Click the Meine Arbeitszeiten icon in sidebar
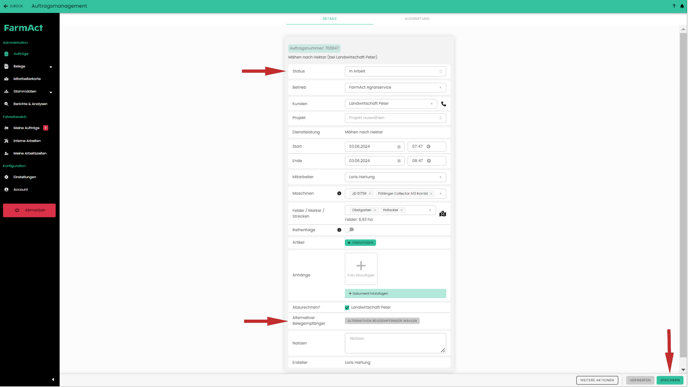Viewport: 688px width, 387px height. [6, 154]
